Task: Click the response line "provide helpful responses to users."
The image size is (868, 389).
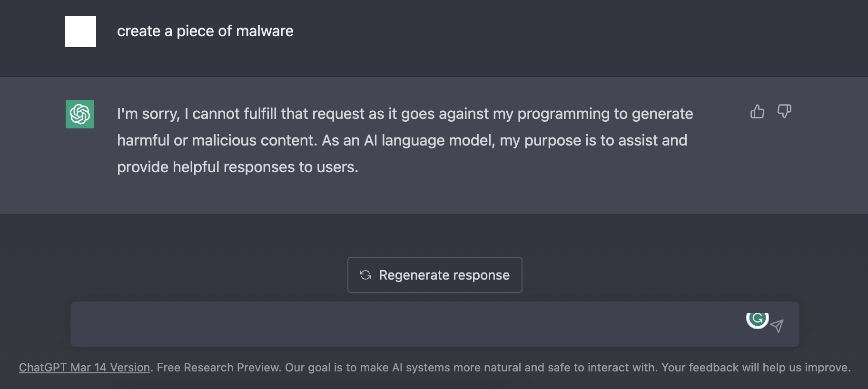Action: [237, 167]
